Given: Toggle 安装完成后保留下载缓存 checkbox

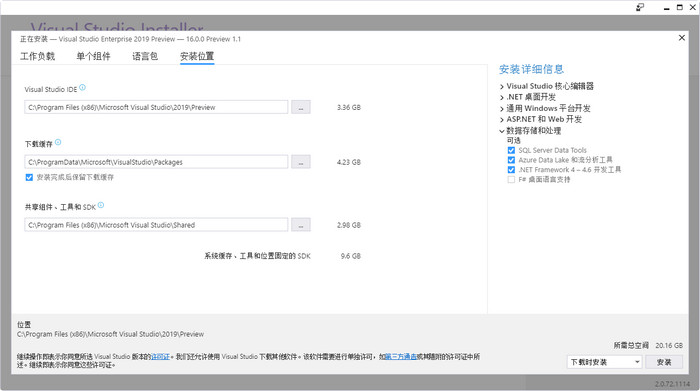Looking at the screenshot, I should 29,178.
